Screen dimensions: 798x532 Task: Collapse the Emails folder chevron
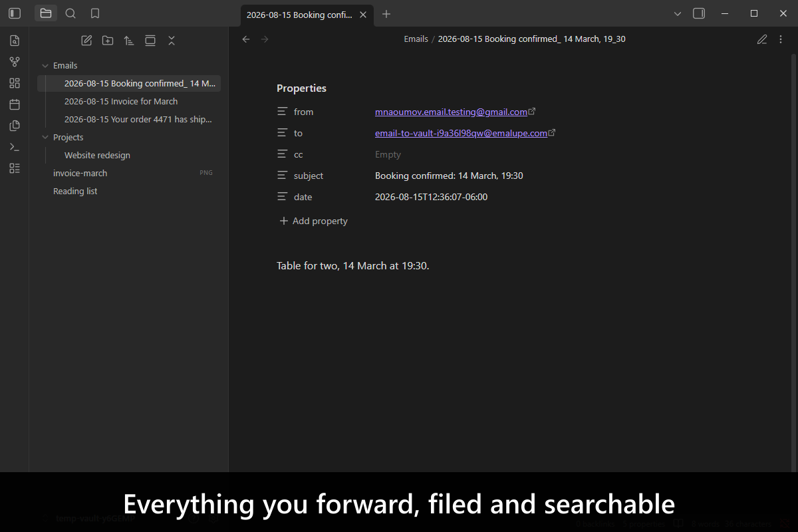click(x=45, y=66)
